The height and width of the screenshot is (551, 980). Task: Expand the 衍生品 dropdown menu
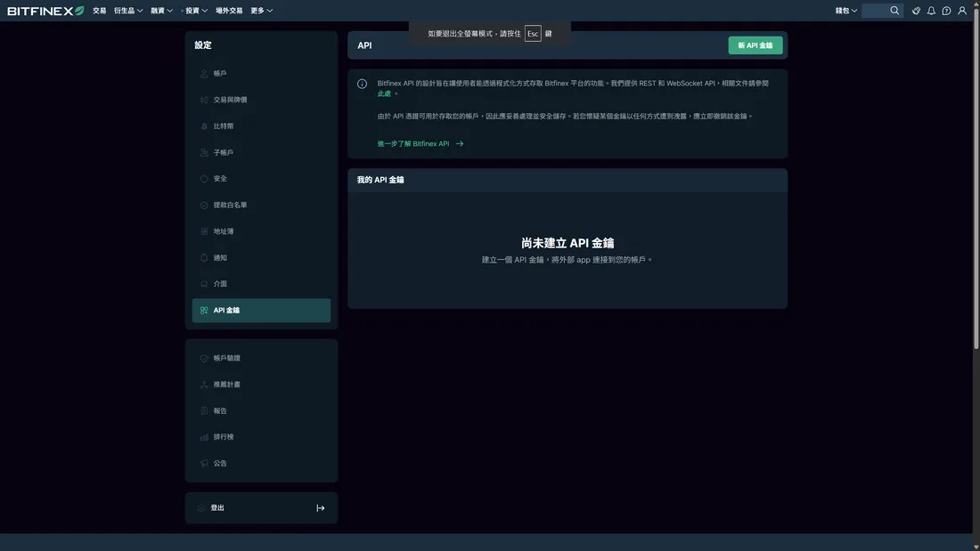(x=128, y=11)
